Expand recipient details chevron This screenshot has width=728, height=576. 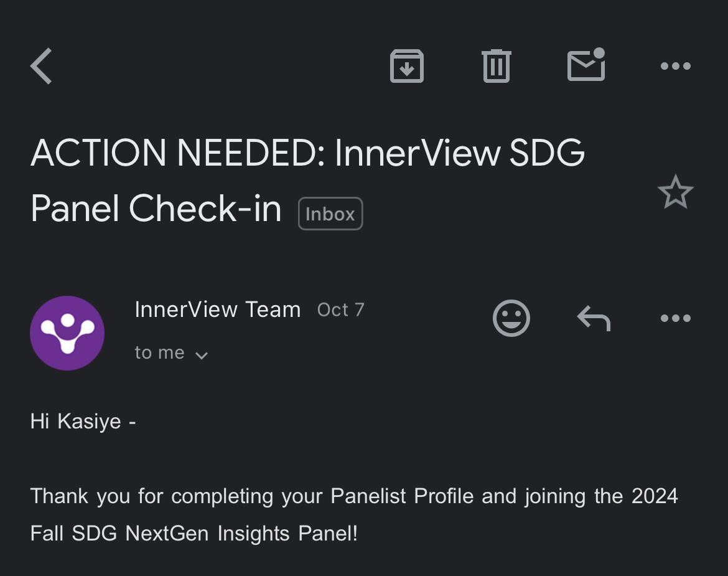tap(202, 355)
